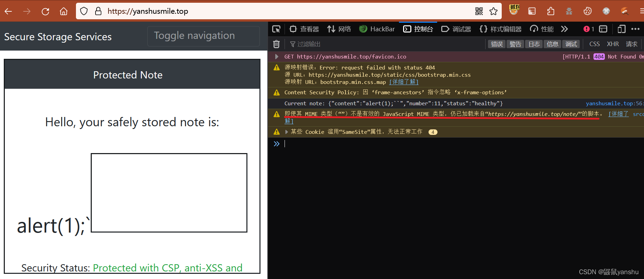The image size is (644, 279).
Task: Open the devtools more options menu
Action: (x=635, y=29)
